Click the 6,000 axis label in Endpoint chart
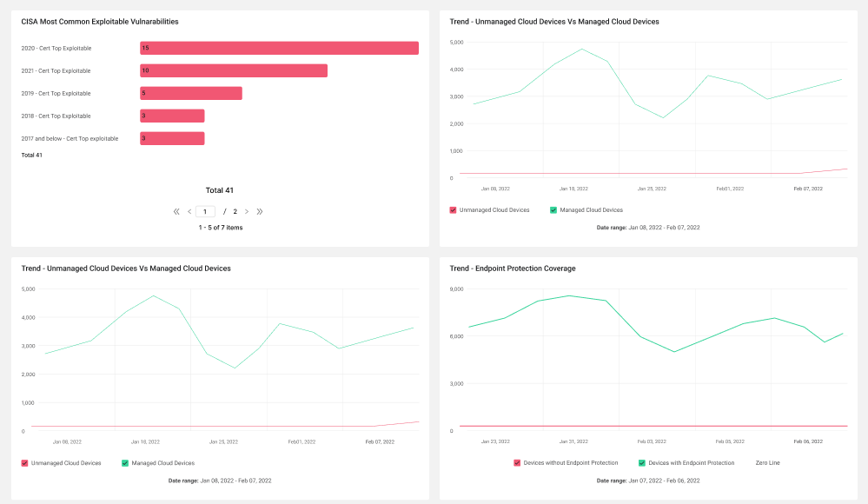The width and height of the screenshot is (868, 504). pyautogui.click(x=457, y=337)
